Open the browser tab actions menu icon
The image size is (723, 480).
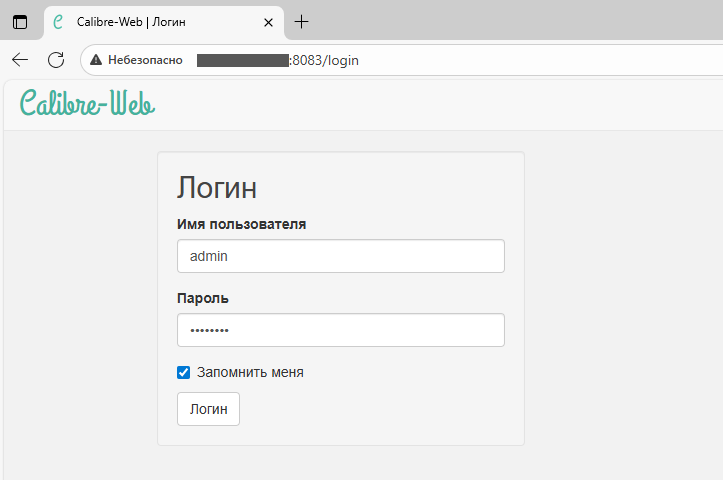[x=20, y=21]
